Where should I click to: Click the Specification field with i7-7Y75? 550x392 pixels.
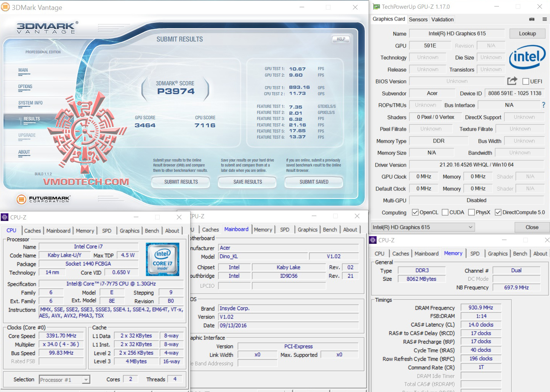pyautogui.click(x=111, y=284)
